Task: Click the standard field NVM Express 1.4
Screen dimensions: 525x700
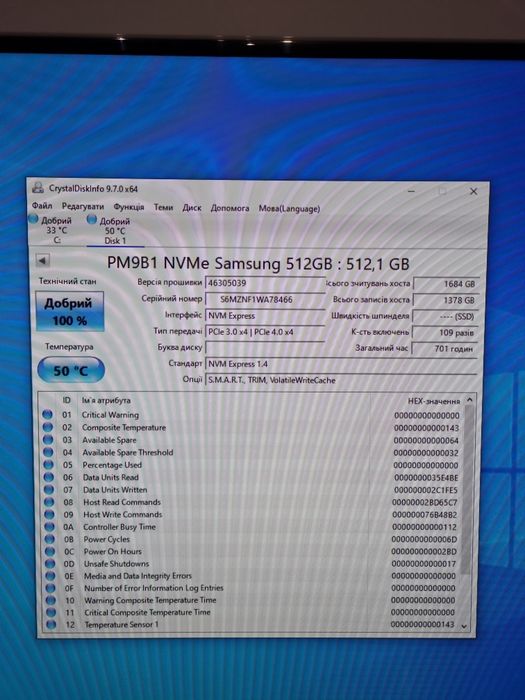Action: 342,364
